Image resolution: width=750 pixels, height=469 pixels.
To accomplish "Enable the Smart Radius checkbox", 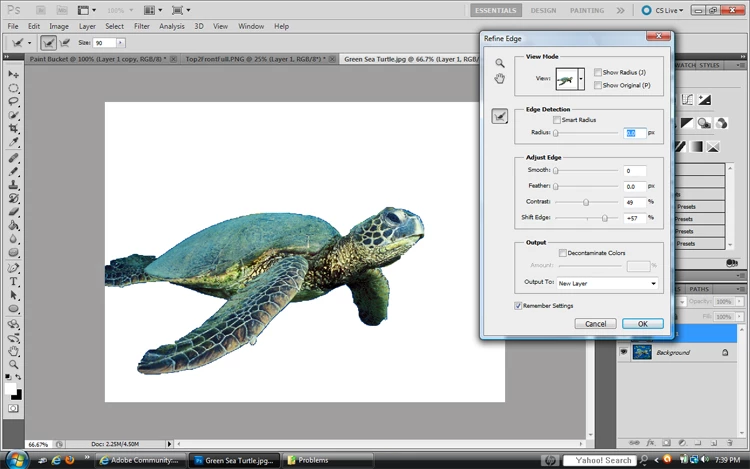I will pos(557,120).
